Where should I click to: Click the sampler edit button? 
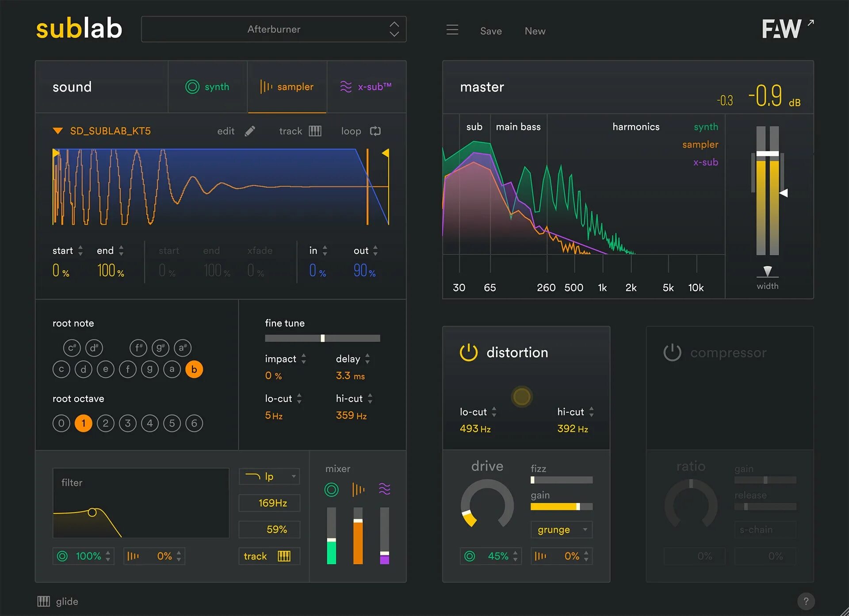[x=236, y=131]
